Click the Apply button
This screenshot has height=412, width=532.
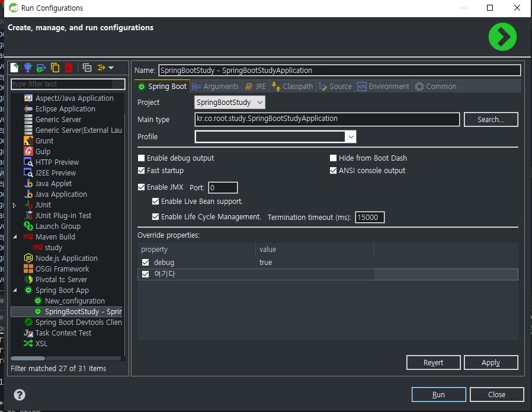click(491, 362)
